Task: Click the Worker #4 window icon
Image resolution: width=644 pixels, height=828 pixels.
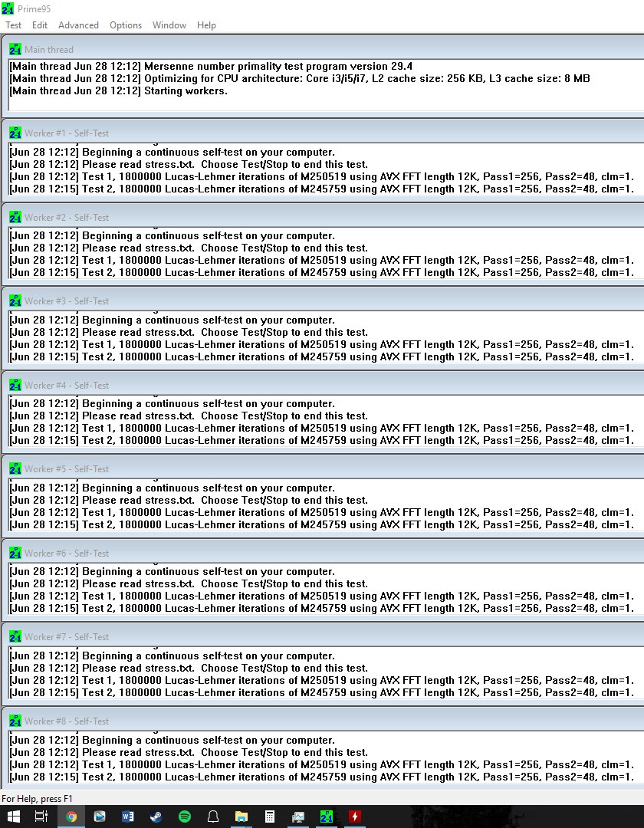Action: [15, 385]
